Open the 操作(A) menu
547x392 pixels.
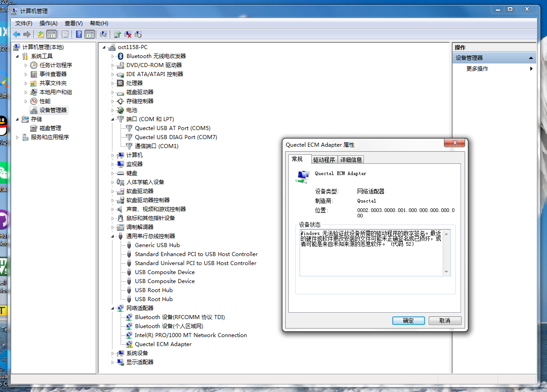click(48, 23)
